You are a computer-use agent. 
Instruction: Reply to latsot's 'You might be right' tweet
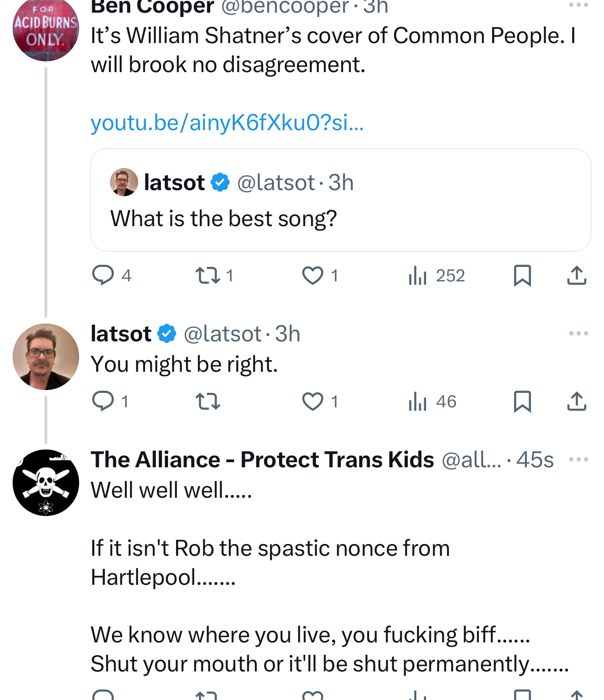click(103, 401)
